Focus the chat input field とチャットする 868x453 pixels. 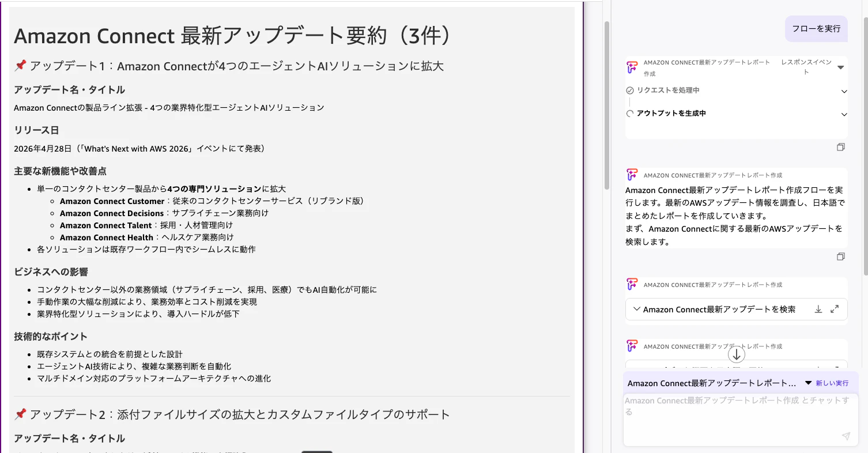click(x=741, y=420)
